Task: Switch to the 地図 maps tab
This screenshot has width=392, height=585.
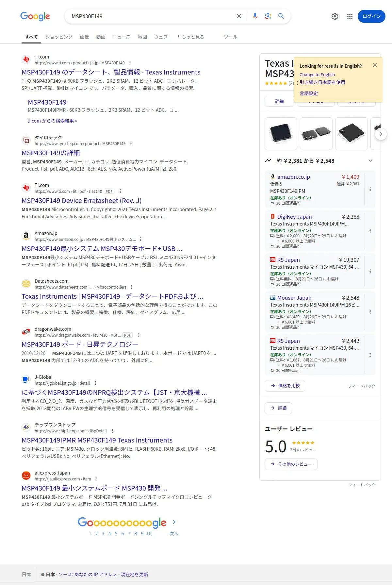Action: [142, 37]
